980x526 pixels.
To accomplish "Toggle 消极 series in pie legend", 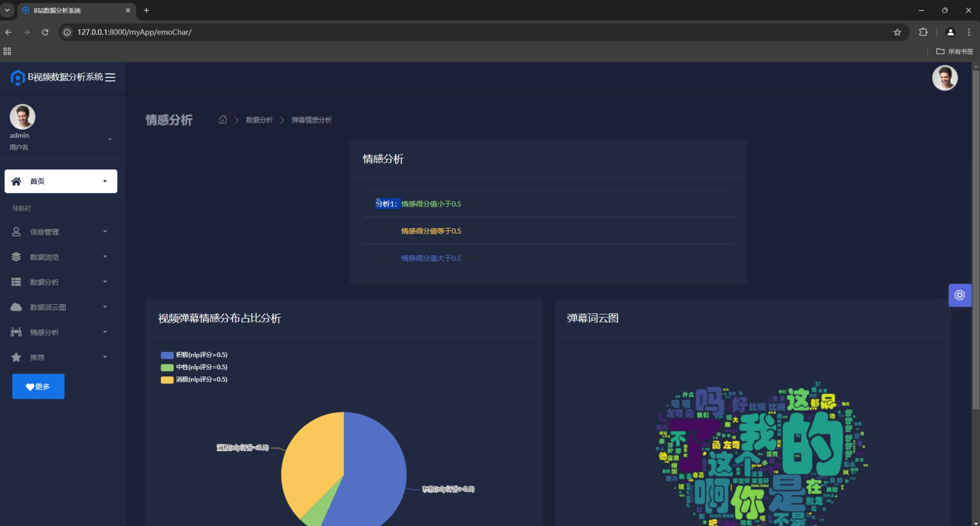I will point(167,379).
